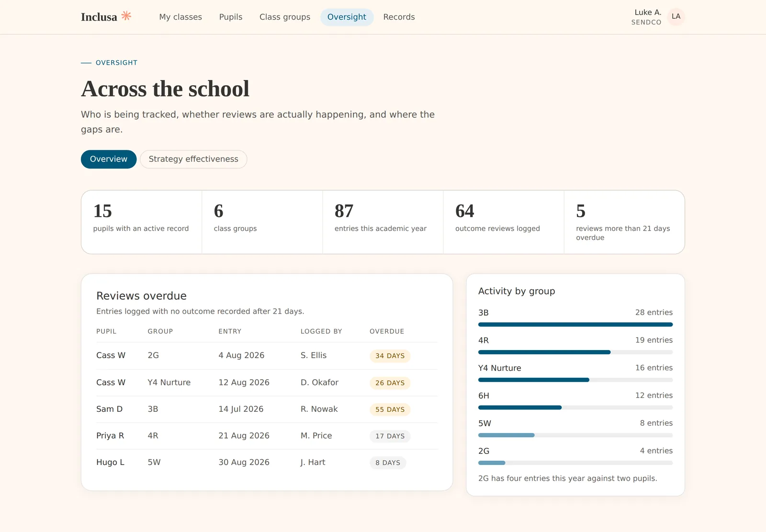Click the '55 DAYS' overdue badge
Viewport: 766px width, 532px height.
point(390,409)
